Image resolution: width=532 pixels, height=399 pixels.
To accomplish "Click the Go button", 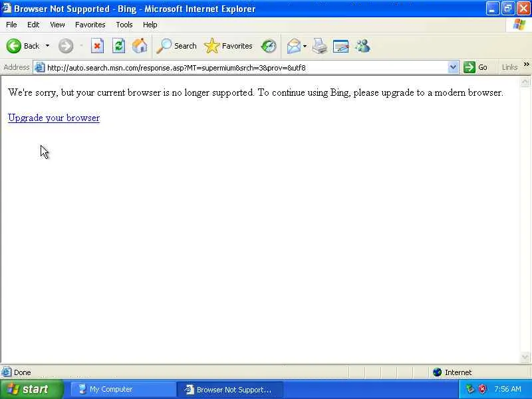I will [x=475, y=67].
